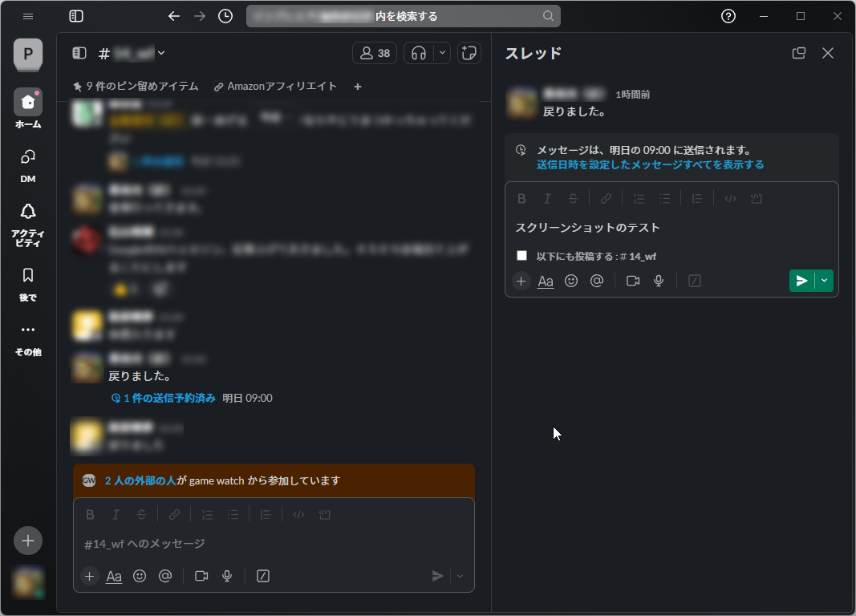Viewport: 856px width, 616px height.
Task: Click the green send button in the thread
Action: coord(801,282)
